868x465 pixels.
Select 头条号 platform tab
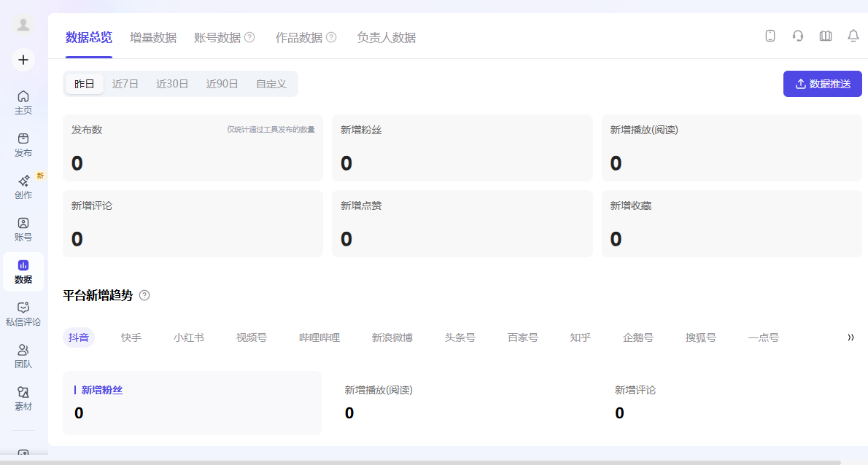(460, 337)
